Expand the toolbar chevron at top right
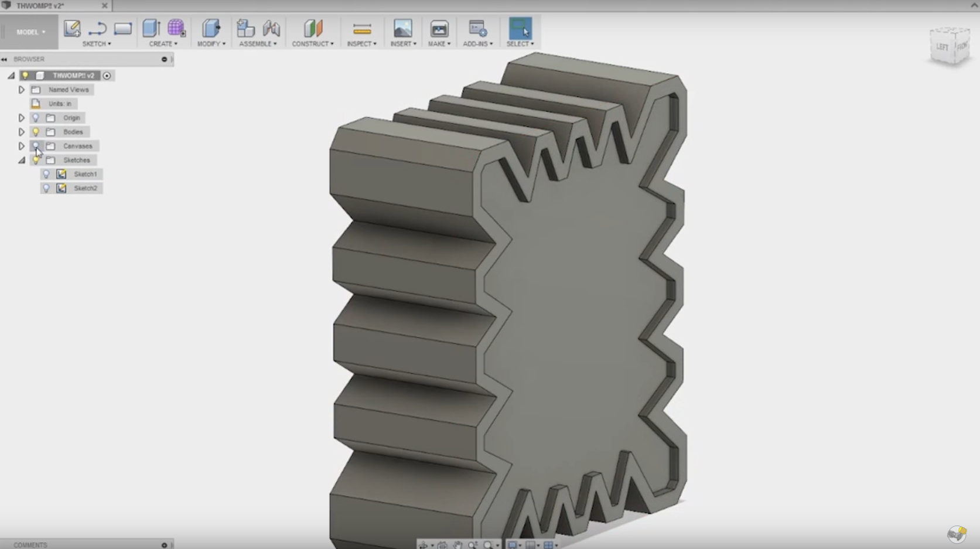980x549 pixels. click(974, 5)
